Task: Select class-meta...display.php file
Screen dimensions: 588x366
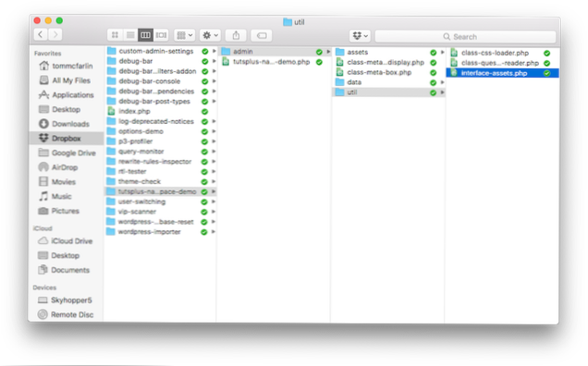Action: pos(389,62)
